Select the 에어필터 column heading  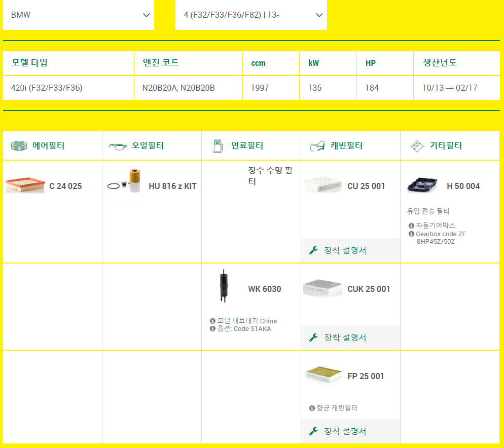tap(48, 145)
